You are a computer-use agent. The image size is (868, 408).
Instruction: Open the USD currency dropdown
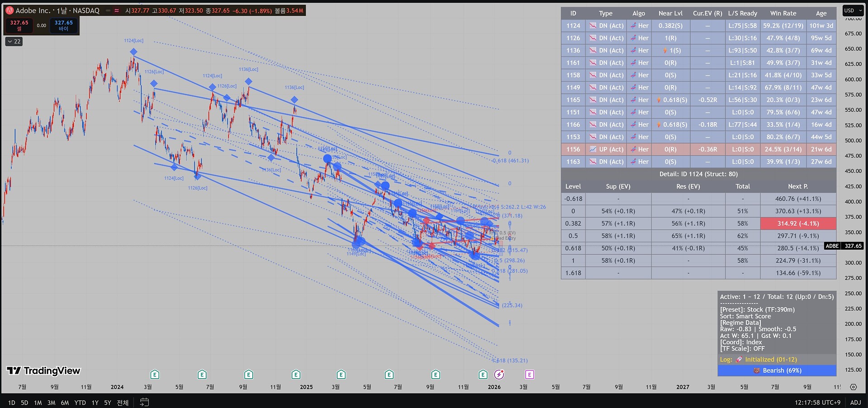pyautogui.click(x=853, y=10)
